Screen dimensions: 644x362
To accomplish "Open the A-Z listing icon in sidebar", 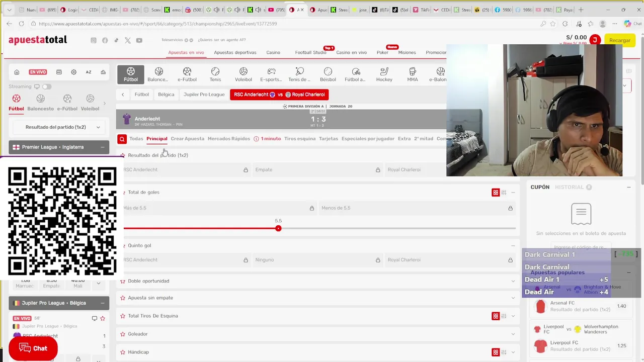I will point(89,72).
